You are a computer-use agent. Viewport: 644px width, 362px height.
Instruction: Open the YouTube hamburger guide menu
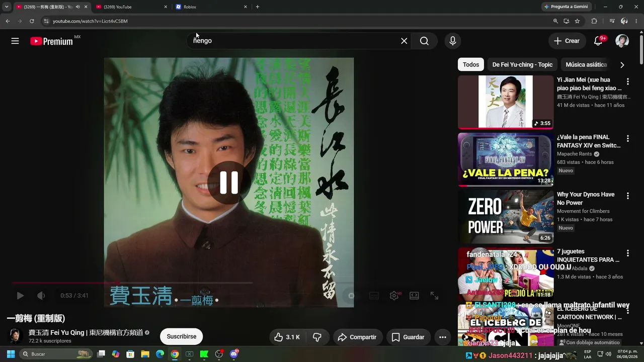pos(15,41)
